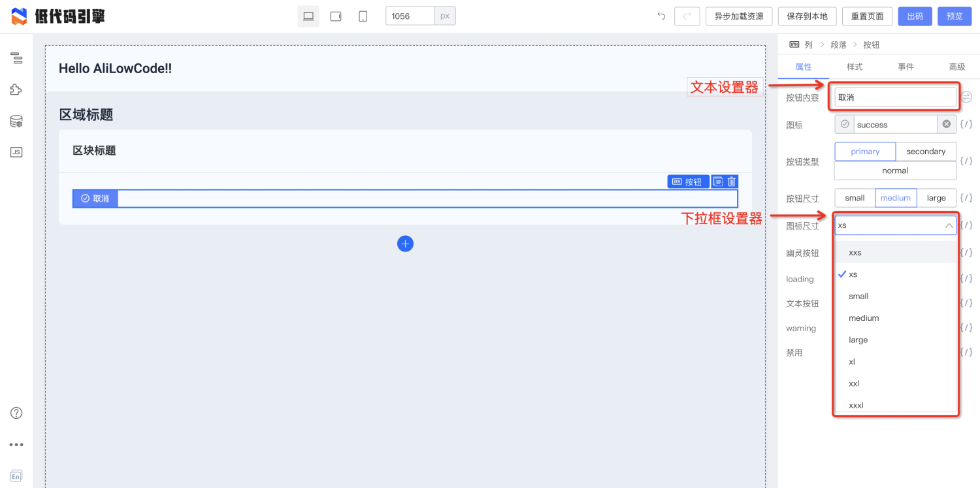Choose medium from icon size list
Screen dimensions: 980x488
[895, 318]
